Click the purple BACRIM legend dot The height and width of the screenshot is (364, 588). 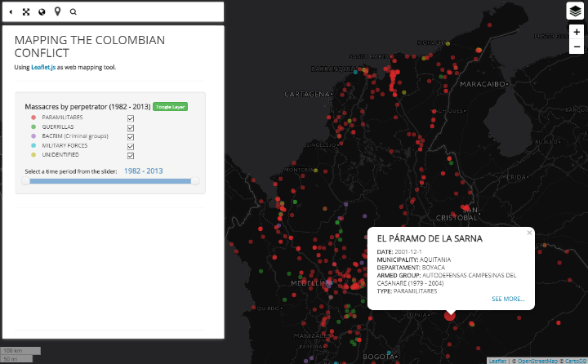(33, 136)
